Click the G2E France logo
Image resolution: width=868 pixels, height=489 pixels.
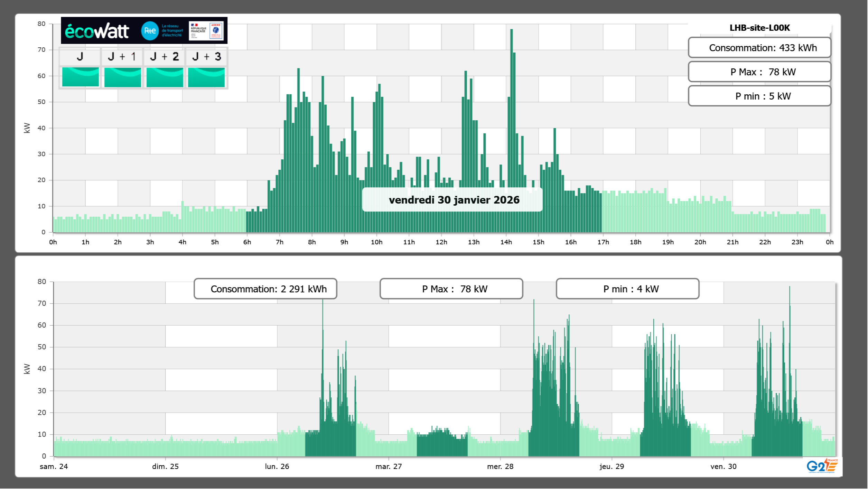click(822, 466)
